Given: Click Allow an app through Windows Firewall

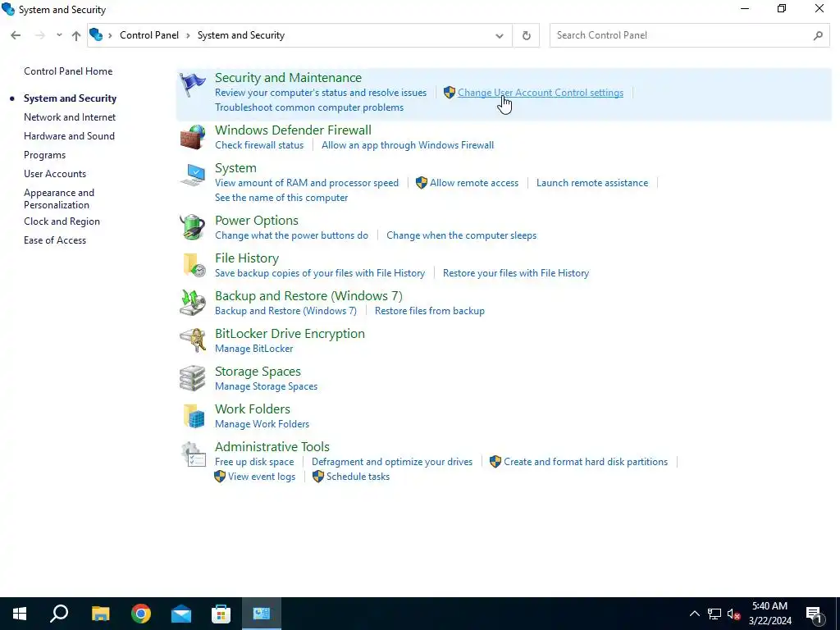Looking at the screenshot, I should [408, 145].
